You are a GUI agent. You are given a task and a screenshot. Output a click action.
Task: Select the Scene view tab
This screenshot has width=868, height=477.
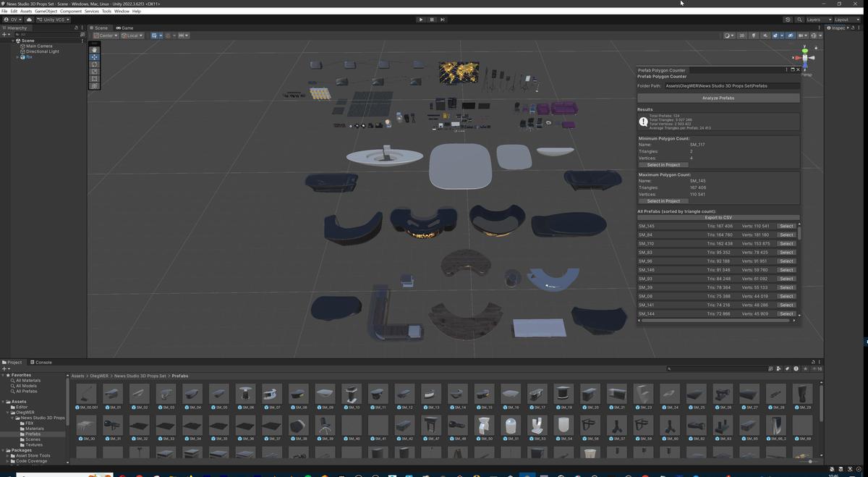tap(100, 28)
